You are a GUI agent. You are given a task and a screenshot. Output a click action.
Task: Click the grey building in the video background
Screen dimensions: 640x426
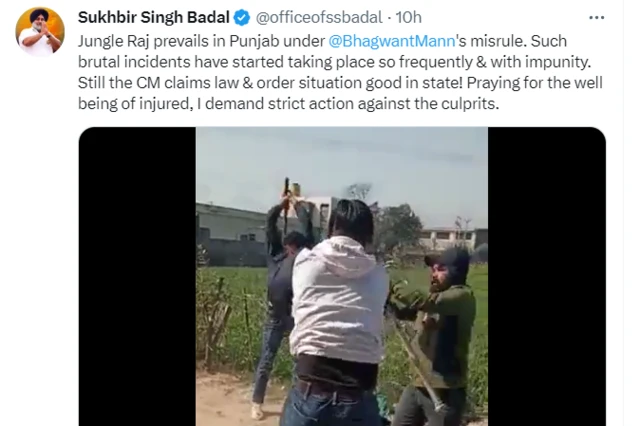231,235
